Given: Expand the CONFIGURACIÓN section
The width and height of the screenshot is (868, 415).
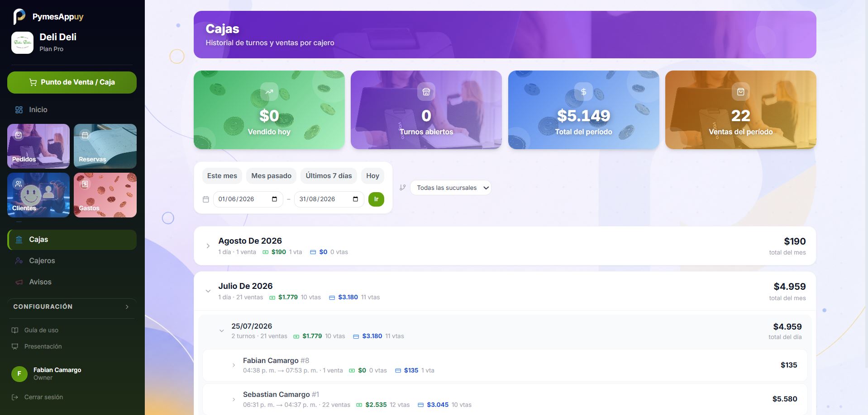Looking at the screenshot, I should pyautogui.click(x=72, y=307).
